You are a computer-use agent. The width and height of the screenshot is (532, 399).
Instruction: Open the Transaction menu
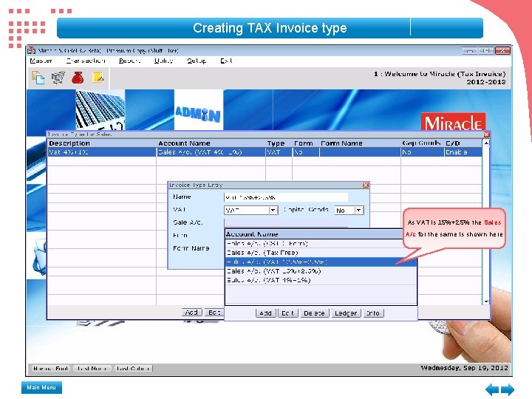[x=86, y=61]
